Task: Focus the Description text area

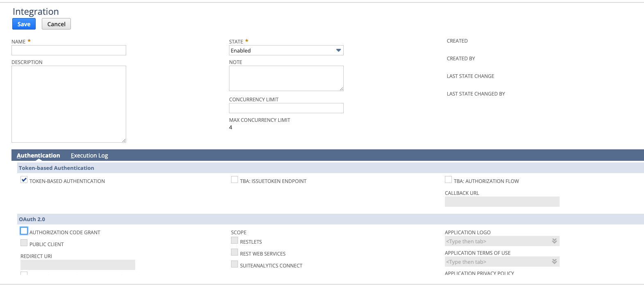Action: tap(69, 104)
